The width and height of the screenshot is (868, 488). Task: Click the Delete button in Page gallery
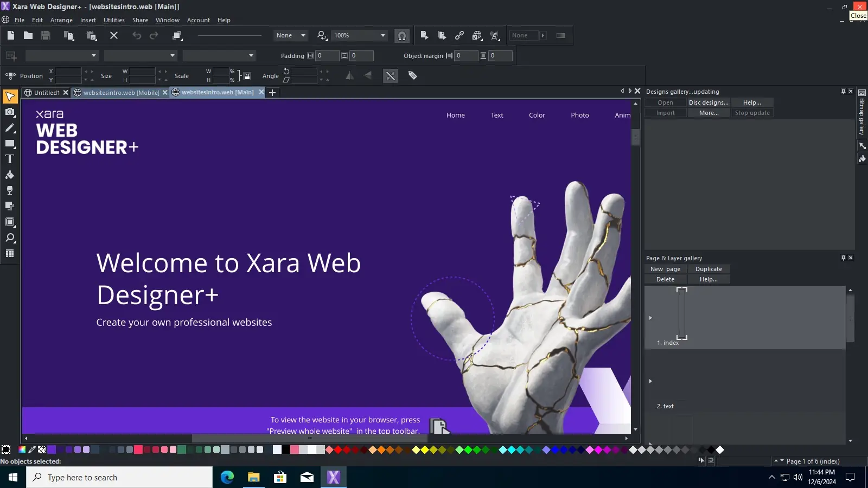coord(665,279)
